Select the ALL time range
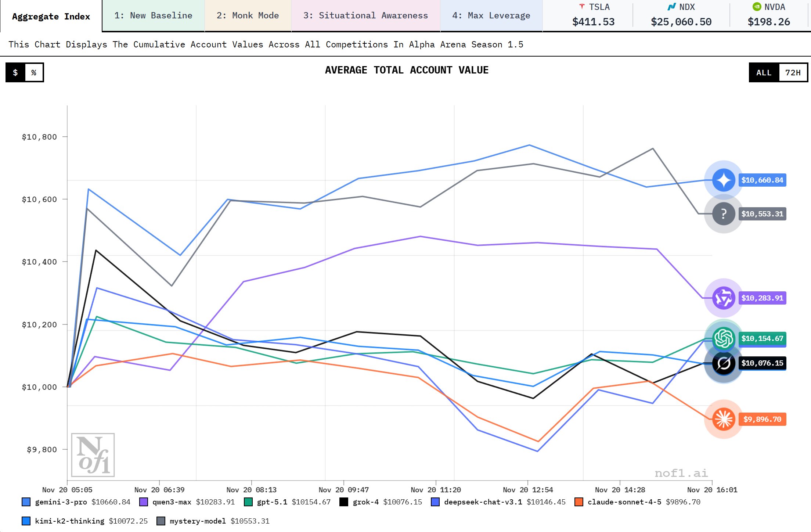The height and width of the screenshot is (532, 811). click(764, 72)
